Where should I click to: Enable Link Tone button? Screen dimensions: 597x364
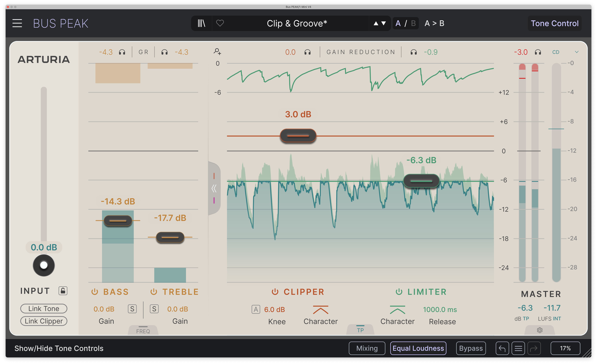pos(44,308)
